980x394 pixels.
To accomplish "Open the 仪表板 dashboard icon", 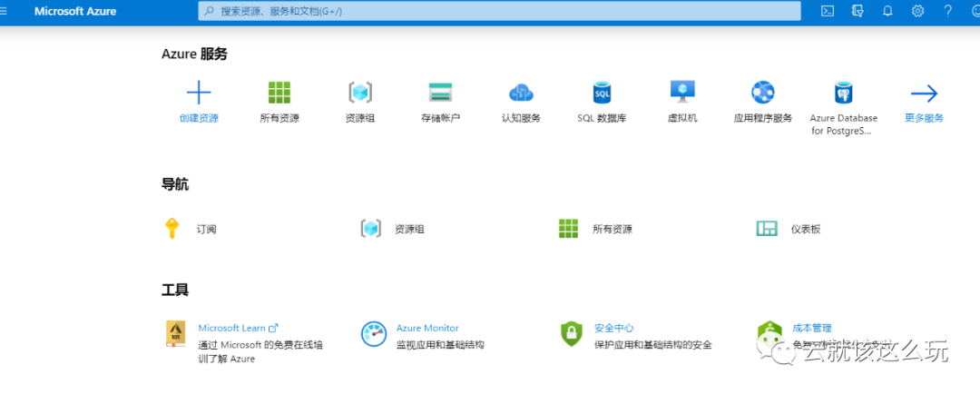I will pyautogui.click(x=767, y=228).
